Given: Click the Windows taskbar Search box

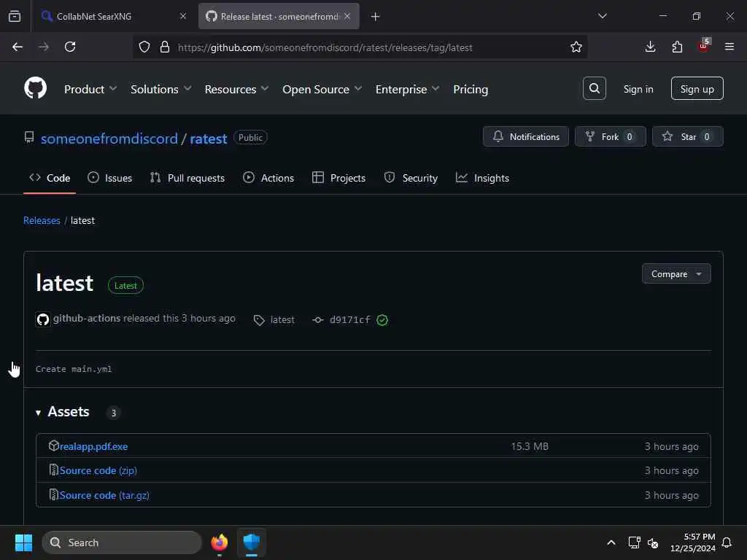Looking at the screenshot, I should (122, 542).
